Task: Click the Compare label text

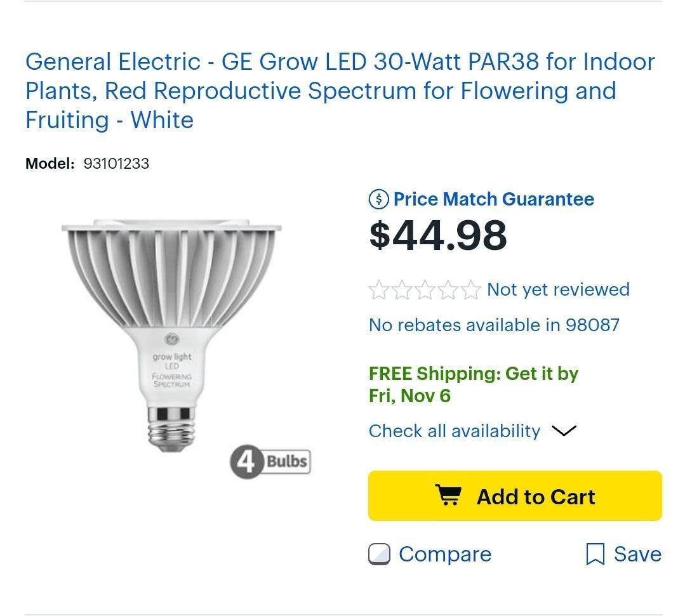Action: click(445, 554)
